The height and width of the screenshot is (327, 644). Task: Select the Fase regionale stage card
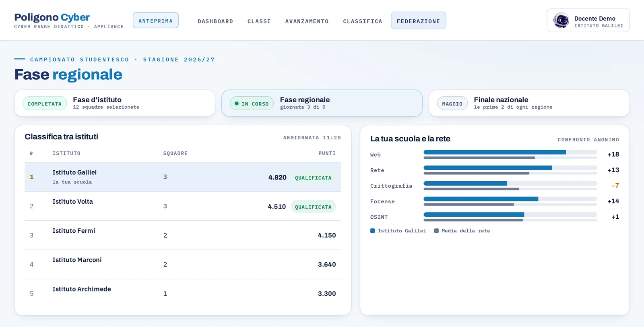(322, 103)
